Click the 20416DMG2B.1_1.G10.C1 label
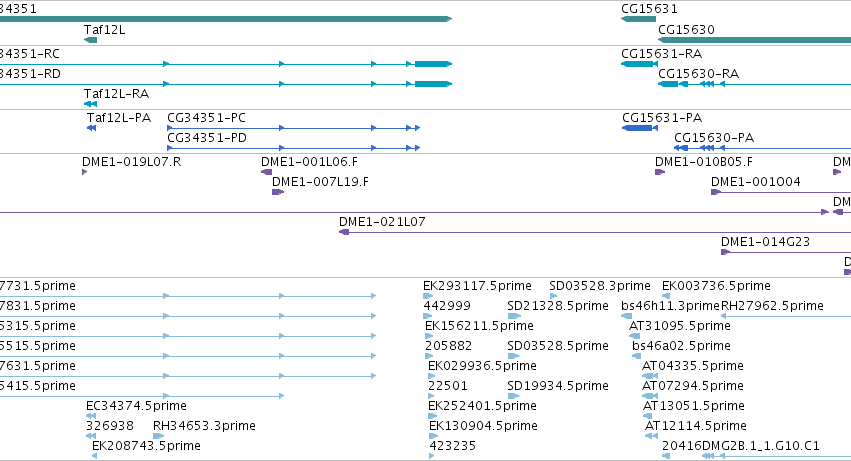The height and width of the screenshot is (461, 851). 741,447
